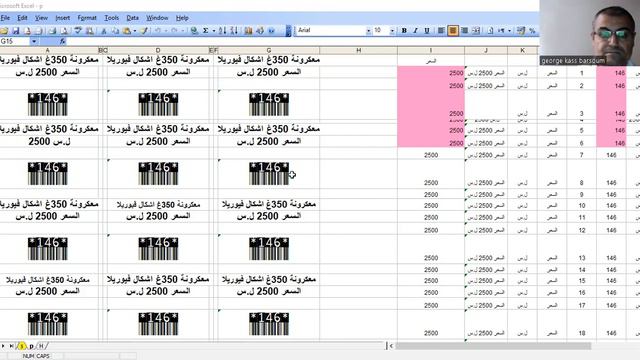Toggle Italic formatting
The width and height of the screenshot is (640, 360).
(415, 31)
